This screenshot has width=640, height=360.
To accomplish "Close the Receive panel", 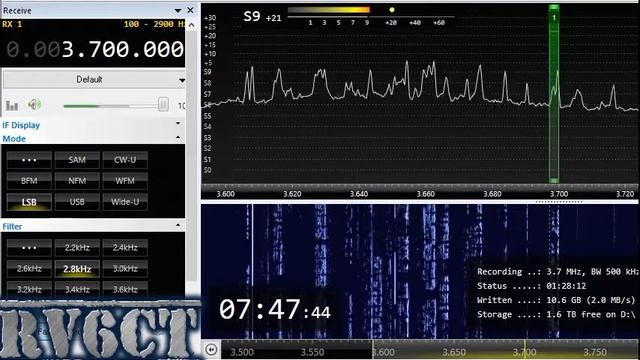I will (190, 10).
